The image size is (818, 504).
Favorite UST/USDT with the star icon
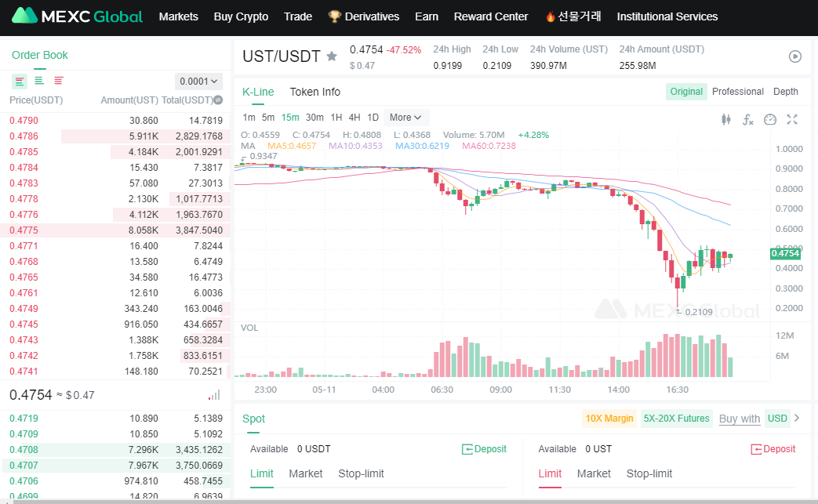332,56
